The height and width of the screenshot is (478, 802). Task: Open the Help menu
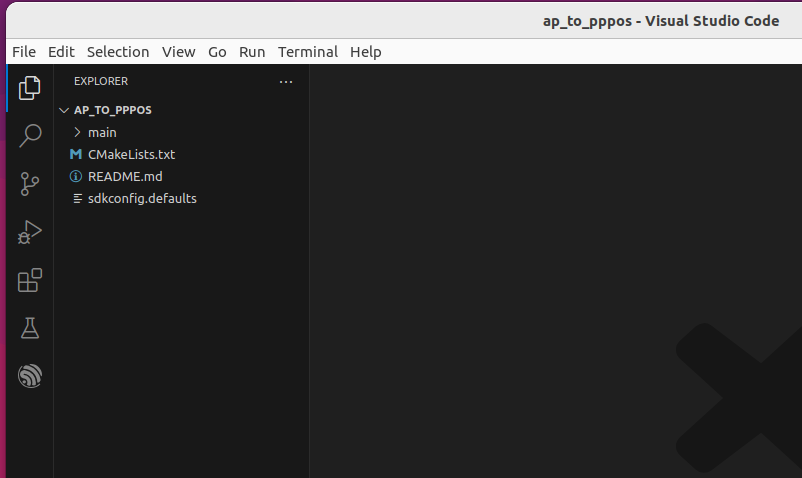(366, 52)
